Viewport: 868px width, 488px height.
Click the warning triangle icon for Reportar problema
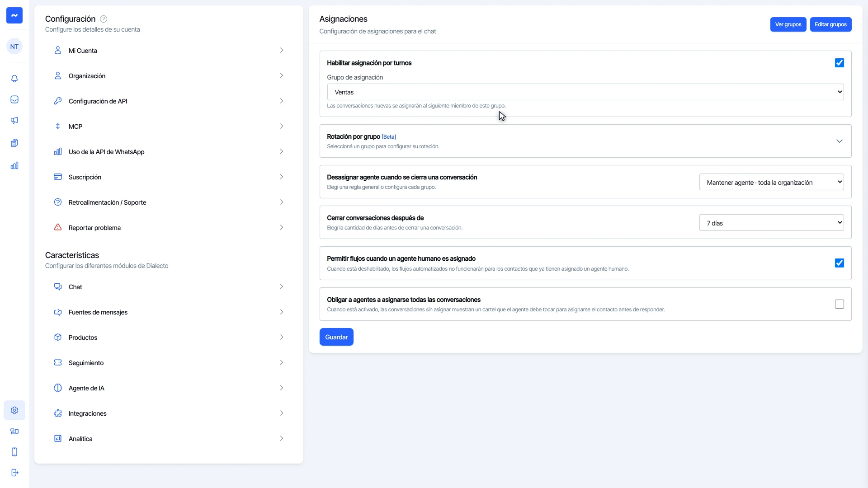point(58,227)
